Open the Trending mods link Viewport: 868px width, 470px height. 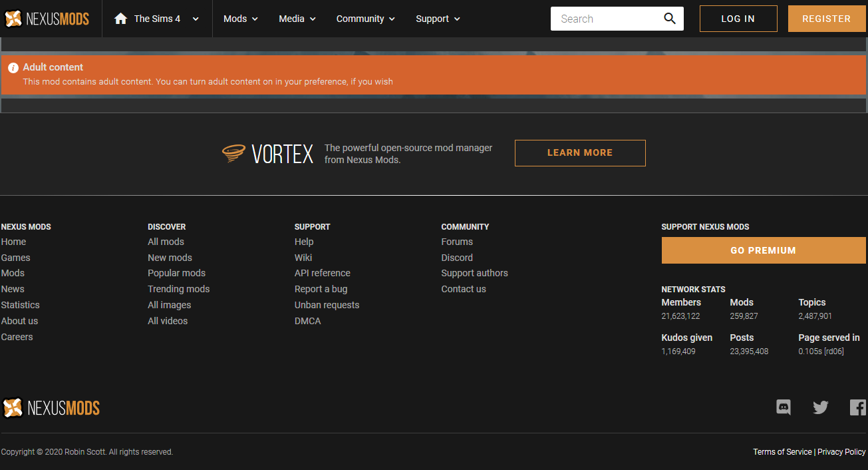(x=178, y=289)
